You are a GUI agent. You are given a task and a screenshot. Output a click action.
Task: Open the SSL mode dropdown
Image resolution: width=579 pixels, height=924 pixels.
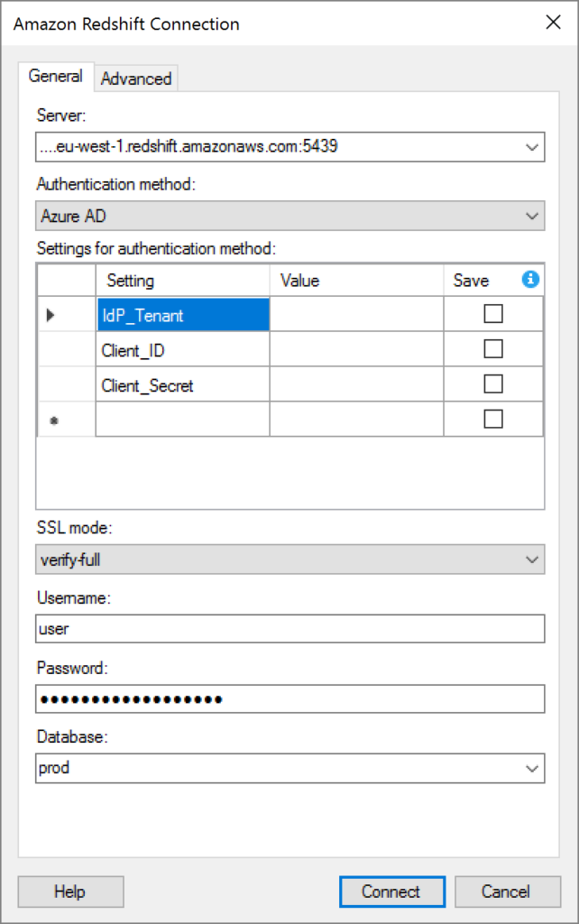(532, 559)
